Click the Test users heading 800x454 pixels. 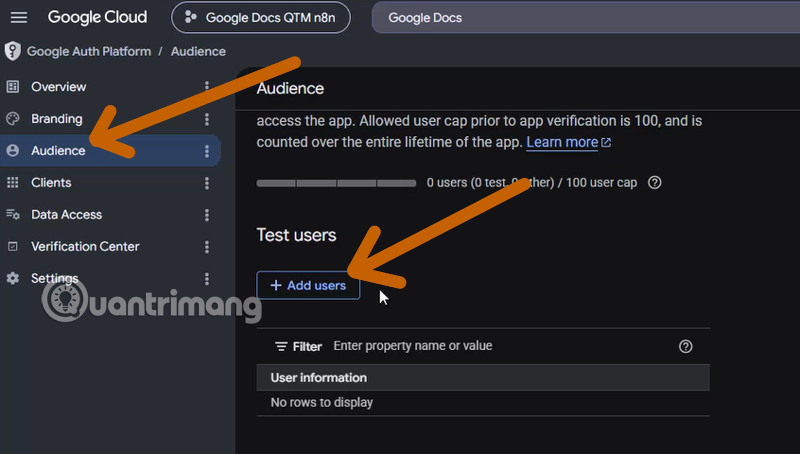(x=296, y=235)
